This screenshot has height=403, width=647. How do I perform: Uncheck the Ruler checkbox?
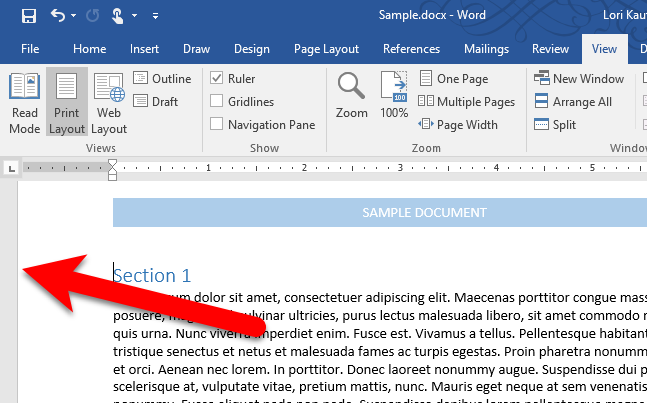pyautogui.click(x=217, y=79)
